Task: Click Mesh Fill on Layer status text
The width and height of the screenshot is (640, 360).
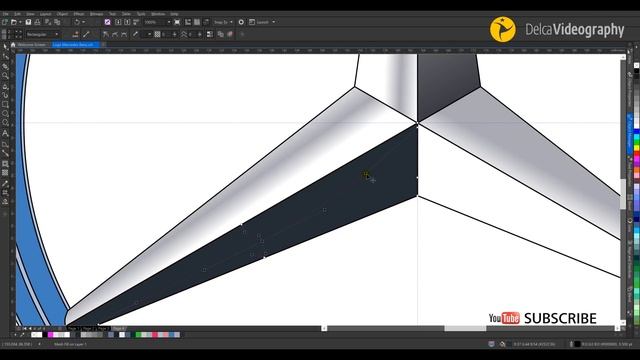Action: pyautogui.click(x=70, y=344)
